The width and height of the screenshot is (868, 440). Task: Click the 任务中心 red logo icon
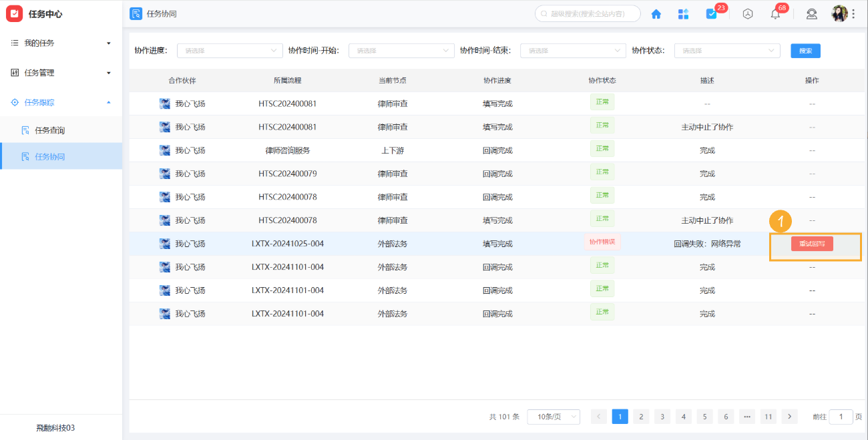pyautogui.click(x=15, y=13)
